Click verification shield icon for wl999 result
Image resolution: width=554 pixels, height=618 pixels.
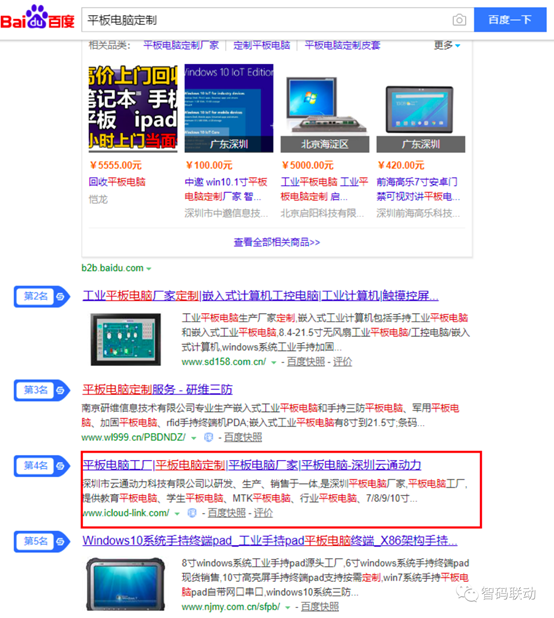coord(208,437)
